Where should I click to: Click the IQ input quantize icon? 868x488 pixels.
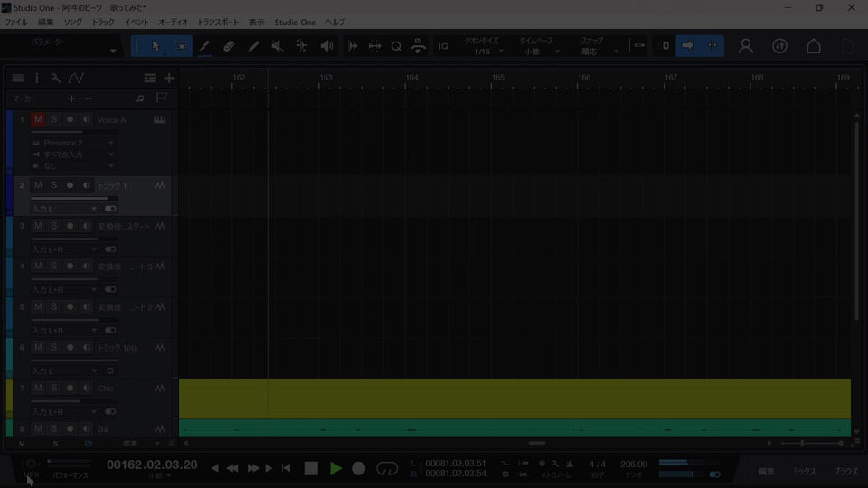click(x=443, y=46)
